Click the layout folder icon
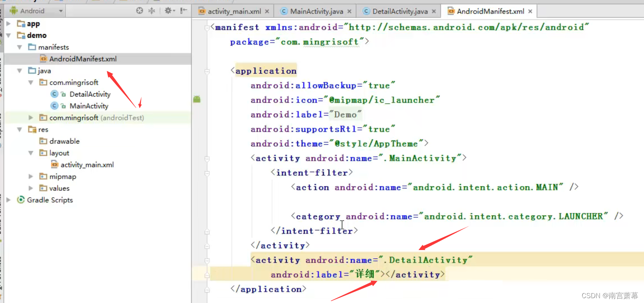Viewport: 644px width, 303px height. 43,153
